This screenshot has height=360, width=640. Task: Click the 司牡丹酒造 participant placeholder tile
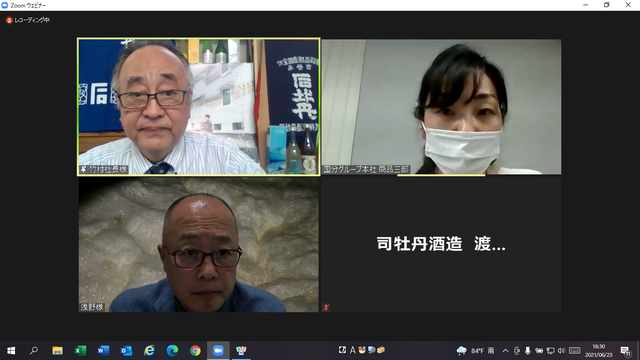[441, 245]
